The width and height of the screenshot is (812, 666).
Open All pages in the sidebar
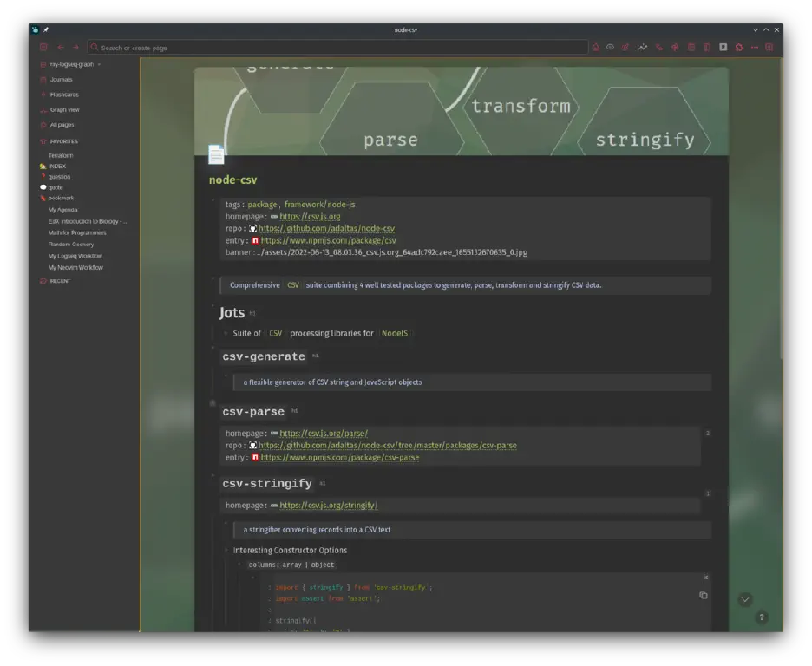(x=62, y=125)
